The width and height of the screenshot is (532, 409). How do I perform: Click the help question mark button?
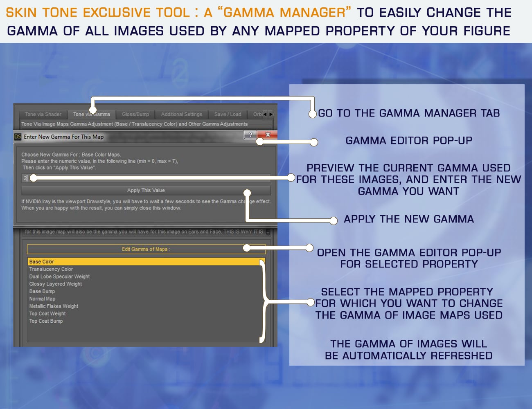point(250,135)
